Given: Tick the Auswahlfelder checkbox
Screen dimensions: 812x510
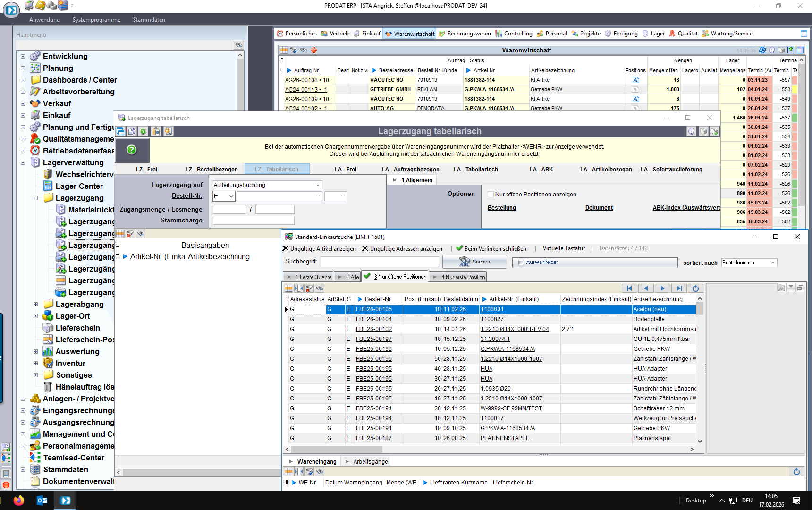Looking at the screenshot, I should coord(521,263).
